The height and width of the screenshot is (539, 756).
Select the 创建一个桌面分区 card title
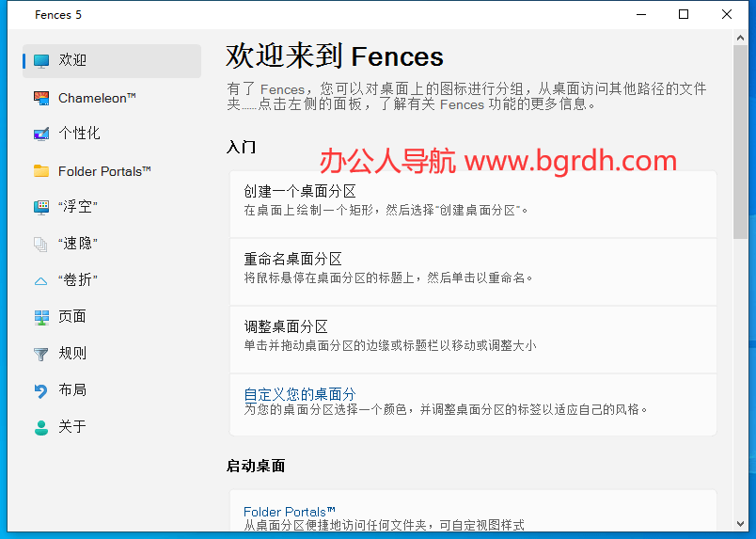pos(300,192)
